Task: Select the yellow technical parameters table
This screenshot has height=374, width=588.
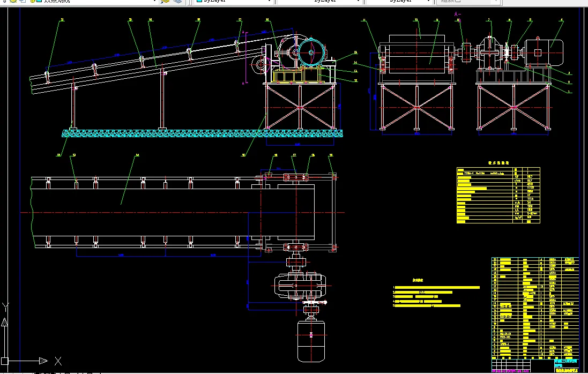Action: pyautogui.click(x=498, y=195)
